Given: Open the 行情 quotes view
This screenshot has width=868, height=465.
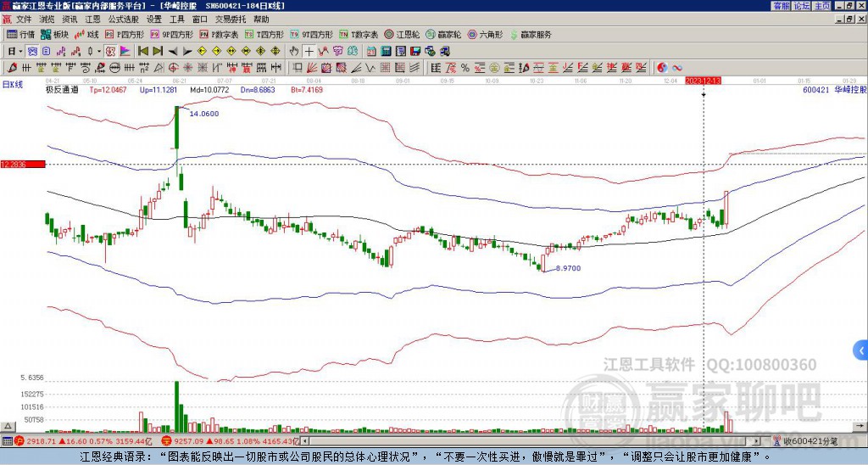Looking at the screenshot, I should tap(20, 34).
